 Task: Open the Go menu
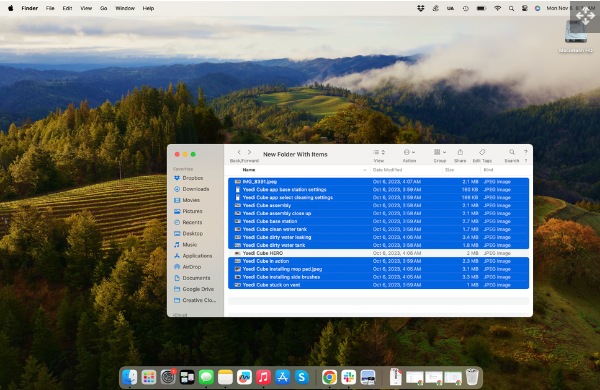103,8
